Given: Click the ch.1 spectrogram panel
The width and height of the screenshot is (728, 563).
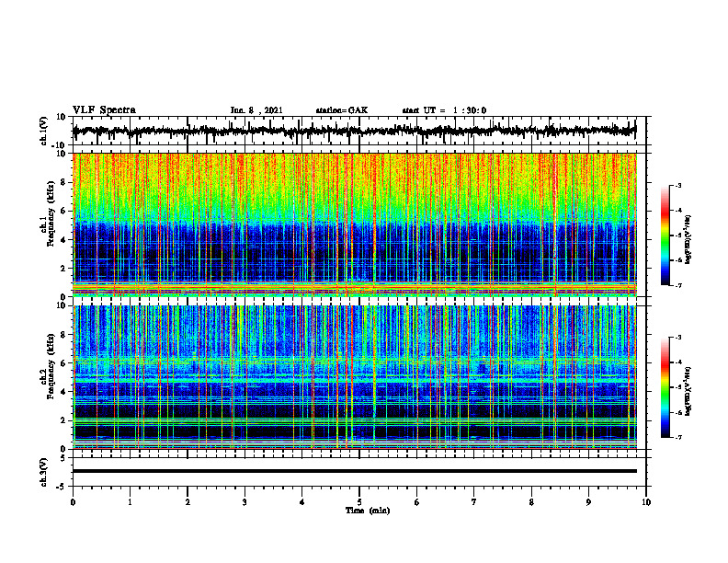Looking at the screenshot, I should point(355,224).
